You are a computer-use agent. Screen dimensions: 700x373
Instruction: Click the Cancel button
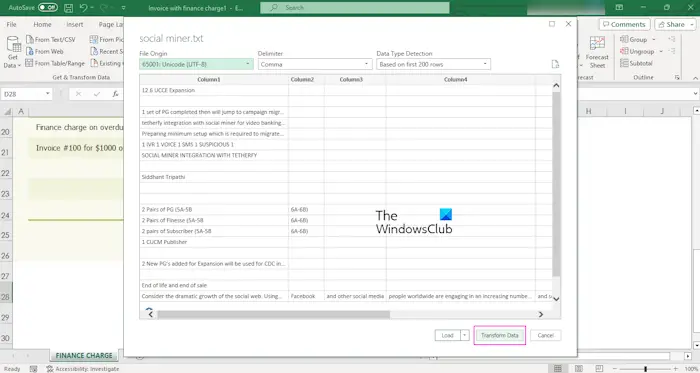[x=546, y=335]
